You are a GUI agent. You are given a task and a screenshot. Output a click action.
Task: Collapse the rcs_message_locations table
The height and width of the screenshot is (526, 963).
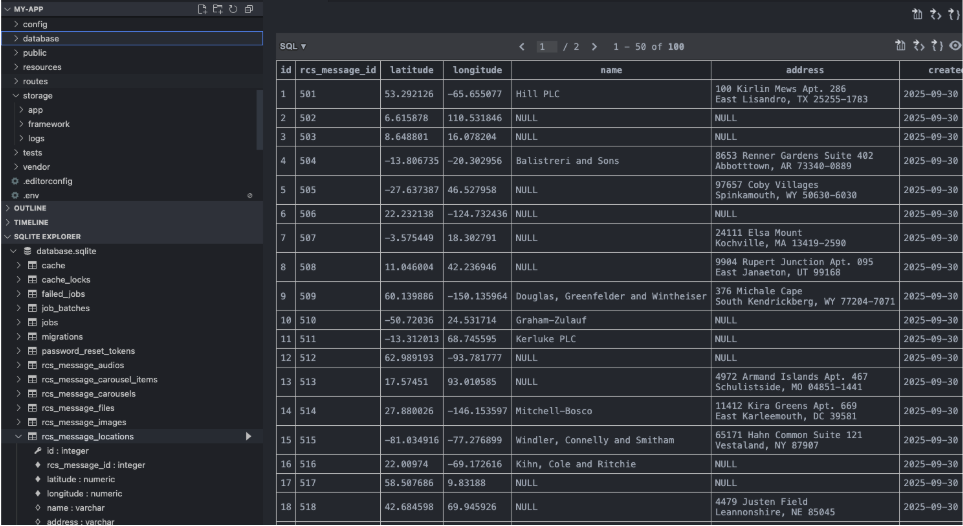(18, 436)
